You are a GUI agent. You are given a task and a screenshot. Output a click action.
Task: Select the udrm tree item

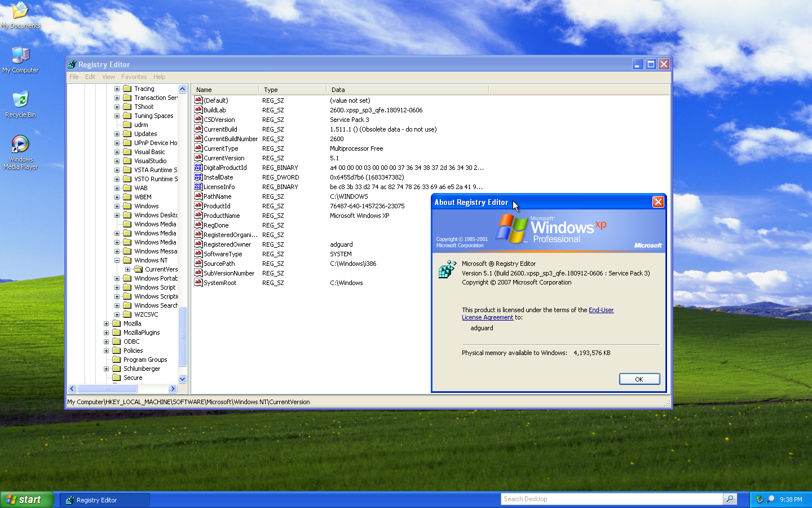141,125
